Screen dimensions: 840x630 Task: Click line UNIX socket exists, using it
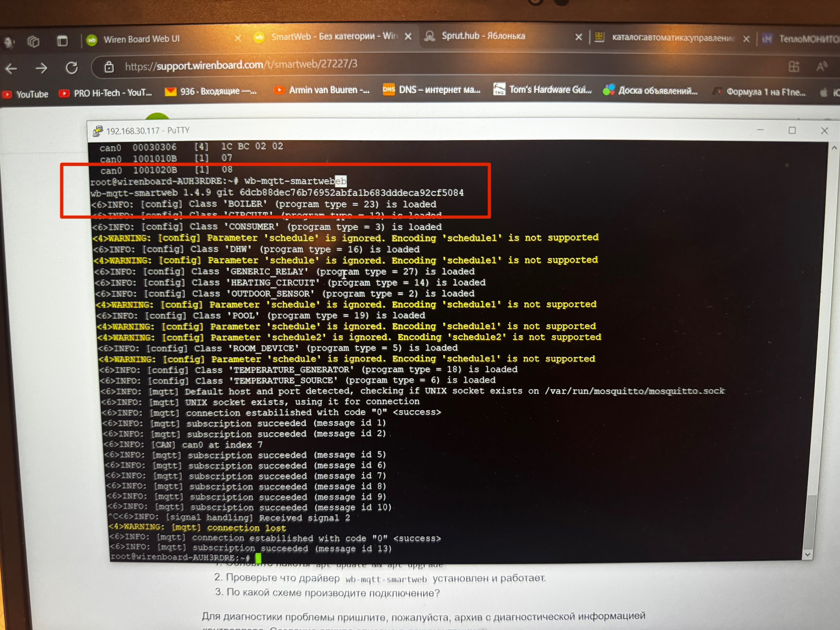(260, 402)
